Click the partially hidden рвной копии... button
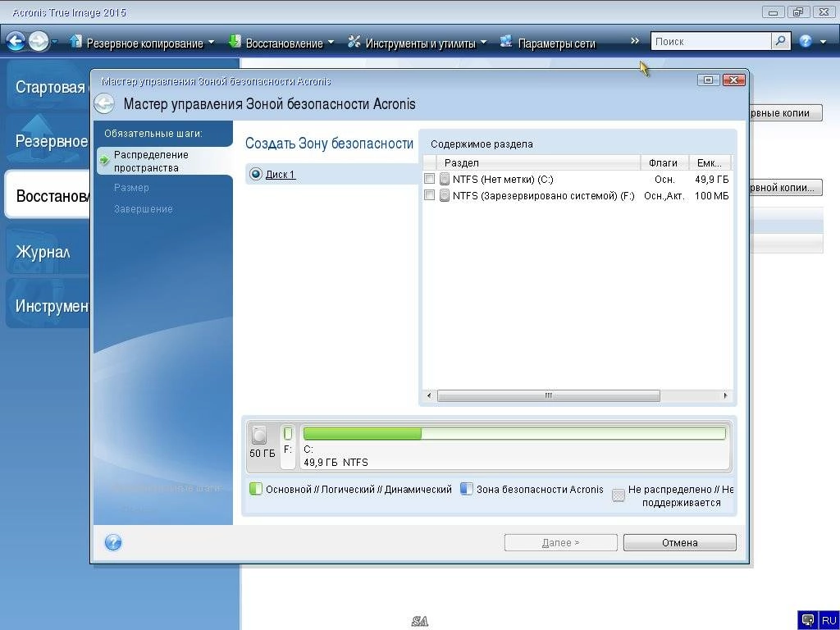The height and width of the screenshot is (630, 840). click(x=786, y=188)
